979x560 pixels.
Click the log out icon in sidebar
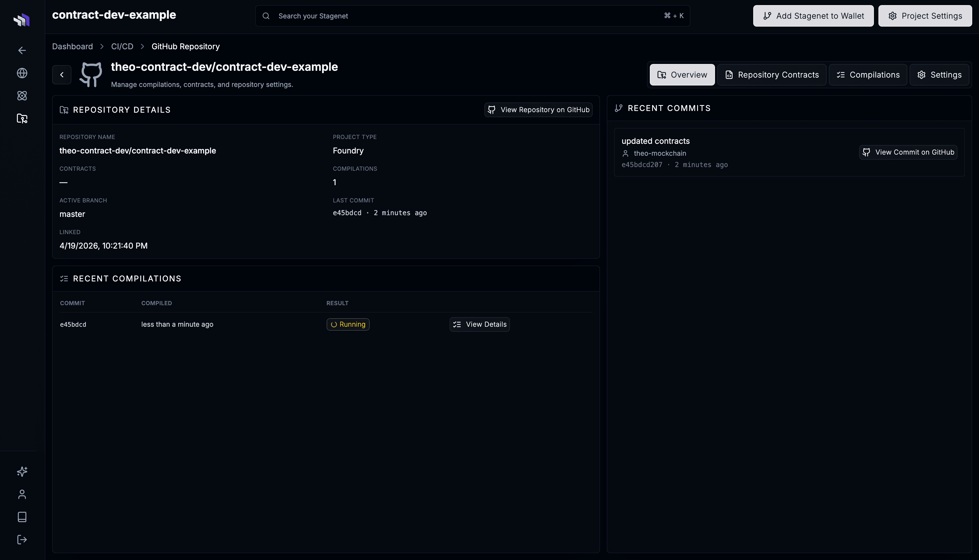click(22, 539)
